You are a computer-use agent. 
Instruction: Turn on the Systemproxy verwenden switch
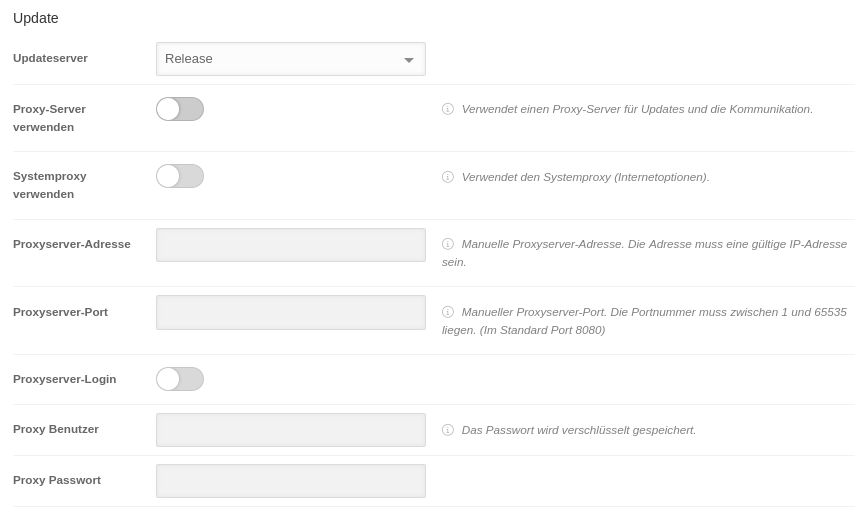[180, 176]
